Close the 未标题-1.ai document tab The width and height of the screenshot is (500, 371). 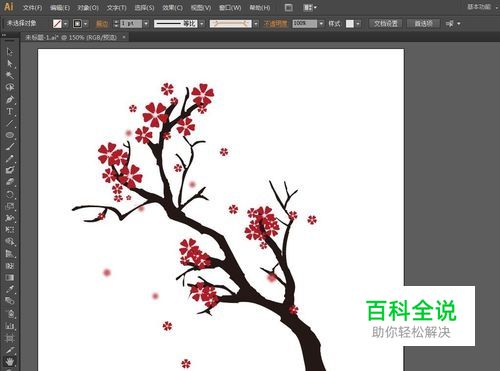point(124,37)
